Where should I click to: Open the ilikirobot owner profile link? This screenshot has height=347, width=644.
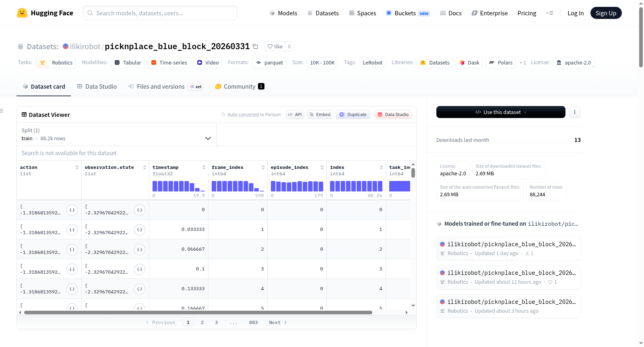click(85, 46)
